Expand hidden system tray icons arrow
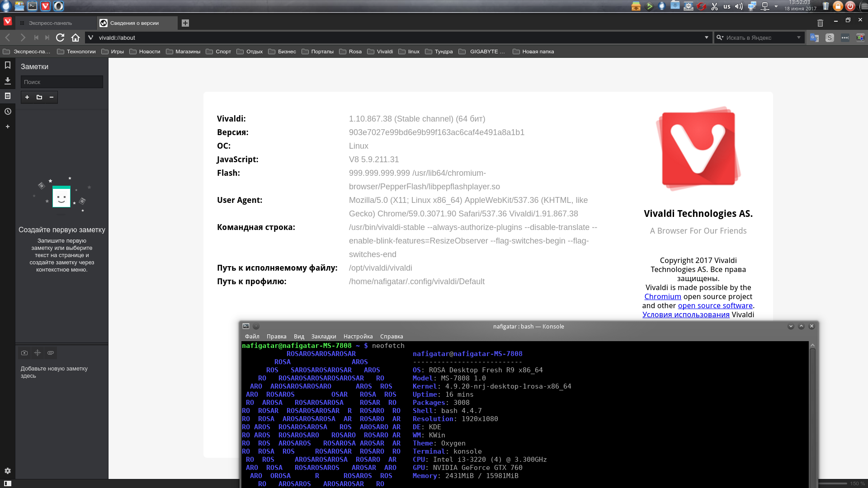Screen dimensions: 868x488 (x=776, y=6)
